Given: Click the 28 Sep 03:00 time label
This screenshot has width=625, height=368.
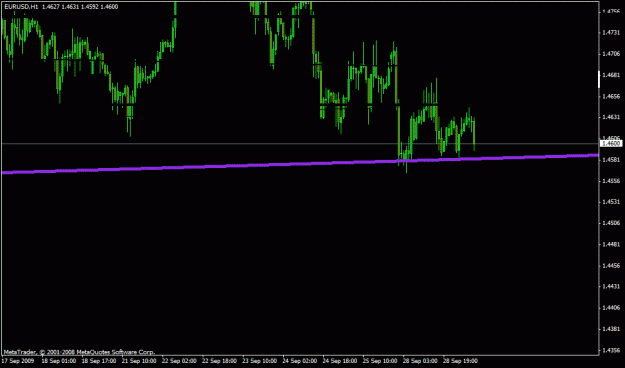Looking at the screenshot, I should point(420,361).
